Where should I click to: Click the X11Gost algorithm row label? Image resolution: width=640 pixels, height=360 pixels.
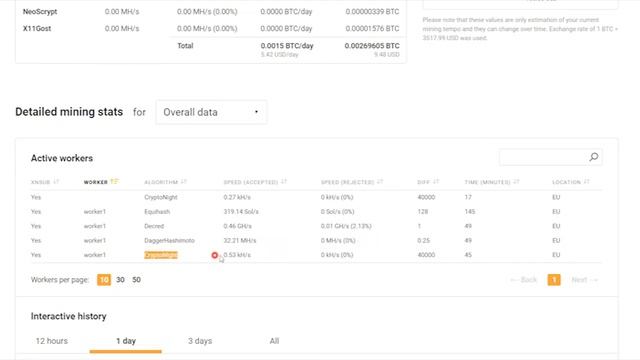coord(37,29)
